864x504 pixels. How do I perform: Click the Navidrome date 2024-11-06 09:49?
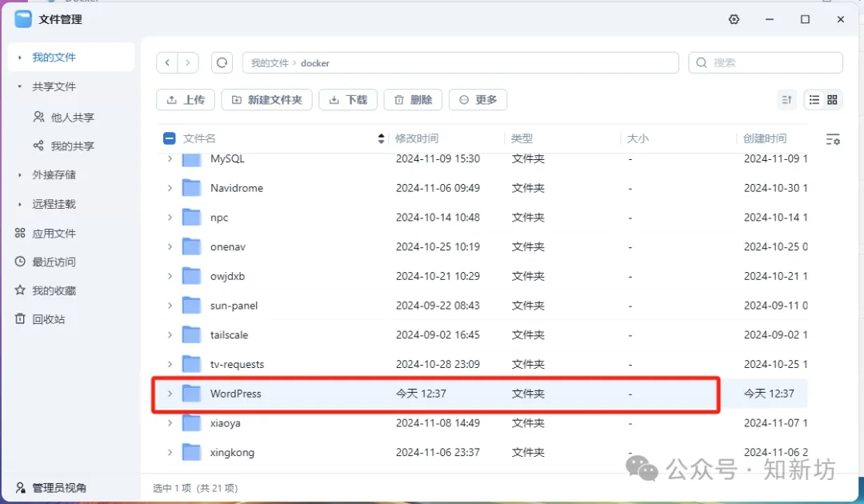click(438, 188)
